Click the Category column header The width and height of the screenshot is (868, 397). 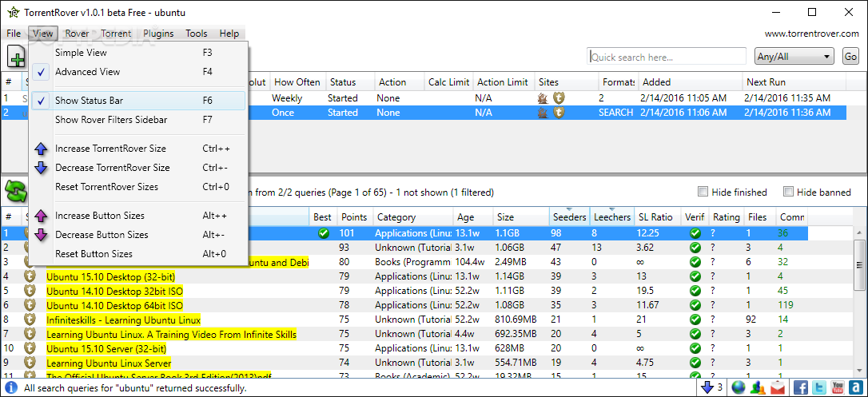(x=413, y=217)
